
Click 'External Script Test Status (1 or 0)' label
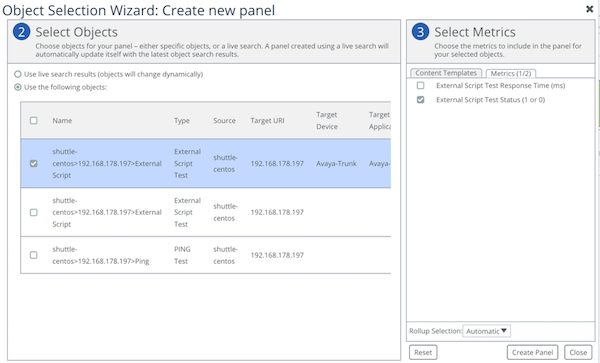click(x=491, y=100)
